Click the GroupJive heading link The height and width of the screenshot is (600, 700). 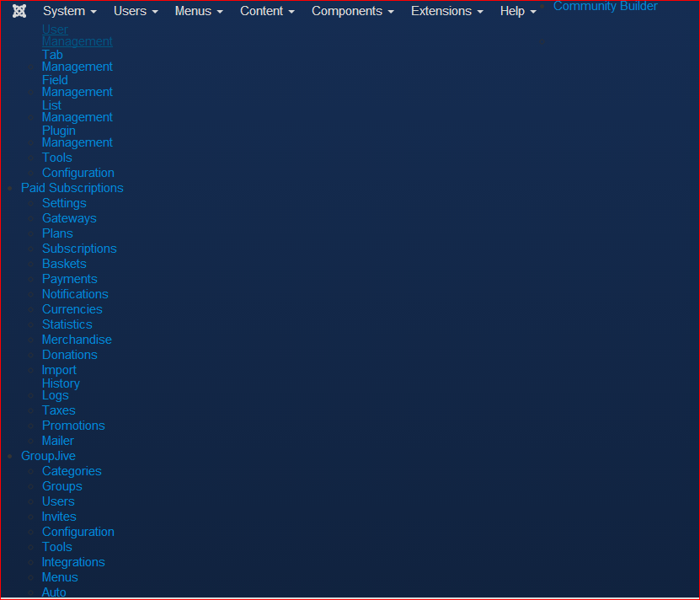(x=48, y=456)
